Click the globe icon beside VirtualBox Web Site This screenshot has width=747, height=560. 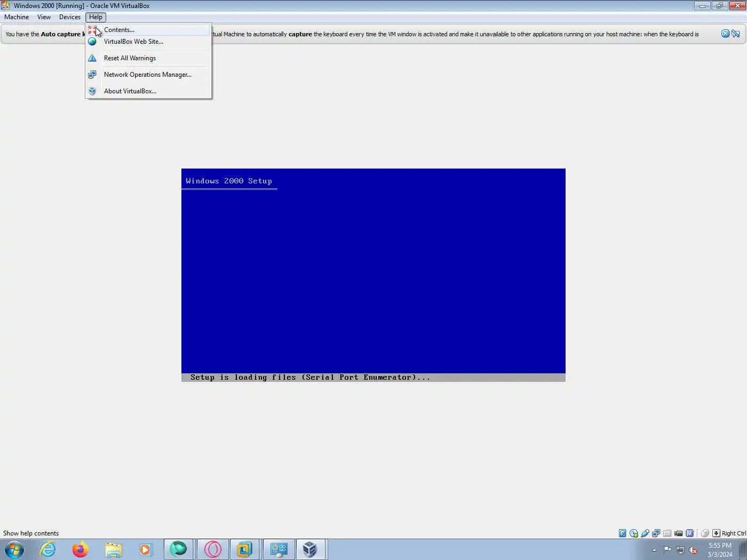92,42
